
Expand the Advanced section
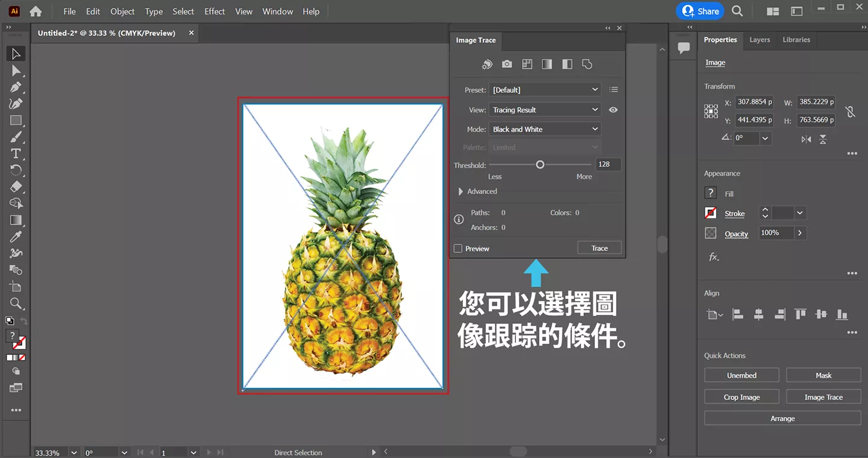coord(461,191)
